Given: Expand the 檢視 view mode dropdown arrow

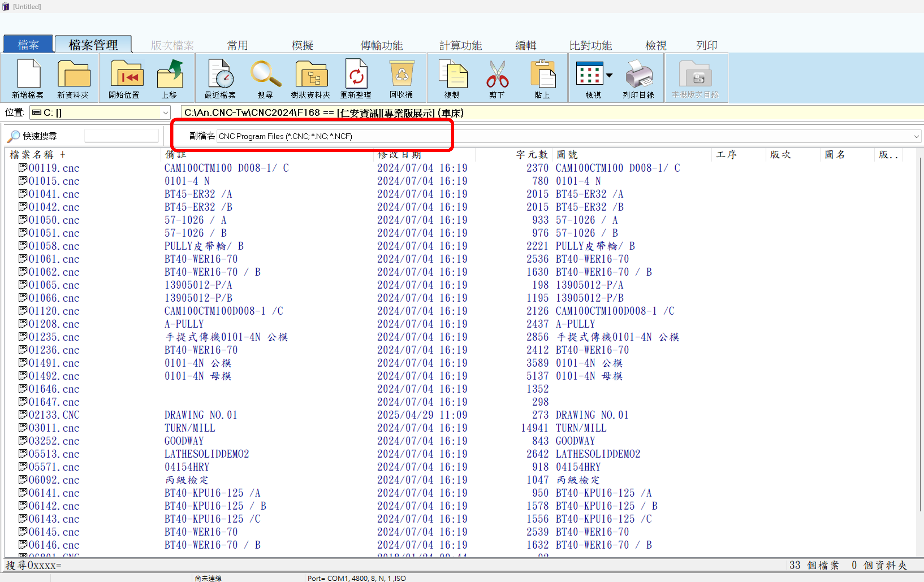Looking at the screenshot, I should point(609,75).
